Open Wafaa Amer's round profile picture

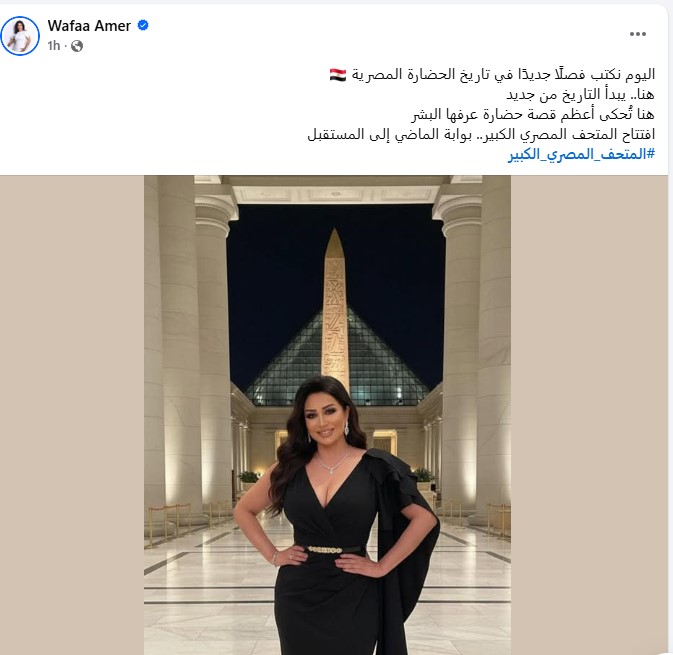point(20,36)
